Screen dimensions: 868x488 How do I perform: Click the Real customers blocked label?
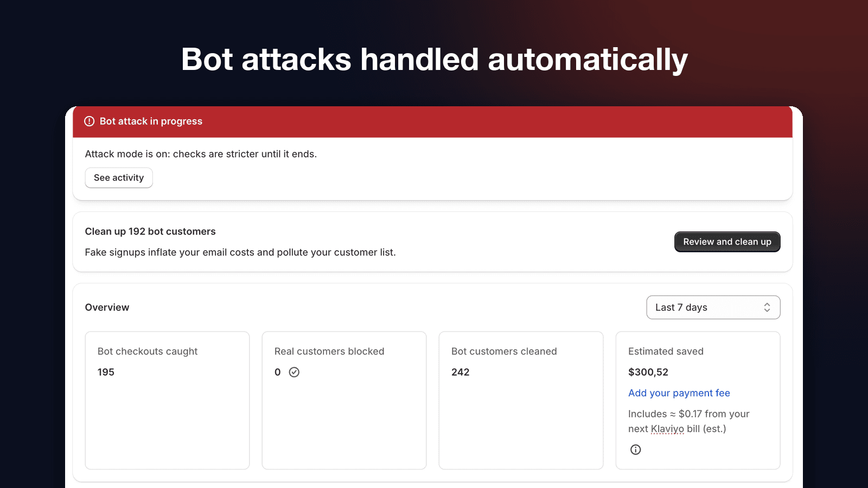[x=329, y=351]
